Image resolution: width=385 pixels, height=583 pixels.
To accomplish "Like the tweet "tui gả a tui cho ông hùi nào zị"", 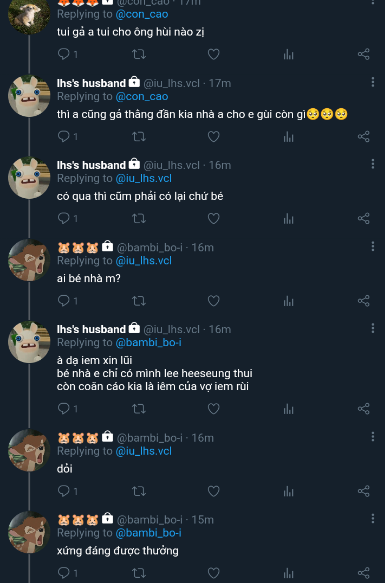I will (214, 54).
